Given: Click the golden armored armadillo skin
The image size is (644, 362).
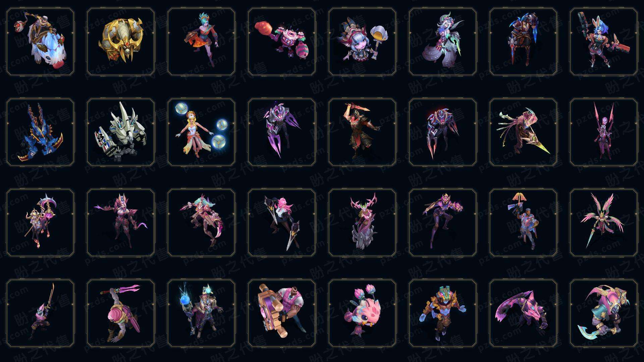Looking at the screenshot, I should tap(121, 42).
